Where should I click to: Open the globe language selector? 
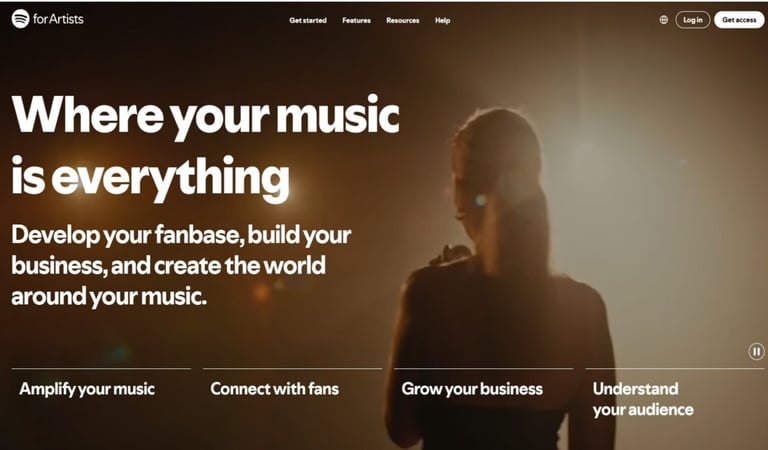click(x=664, y=20)
